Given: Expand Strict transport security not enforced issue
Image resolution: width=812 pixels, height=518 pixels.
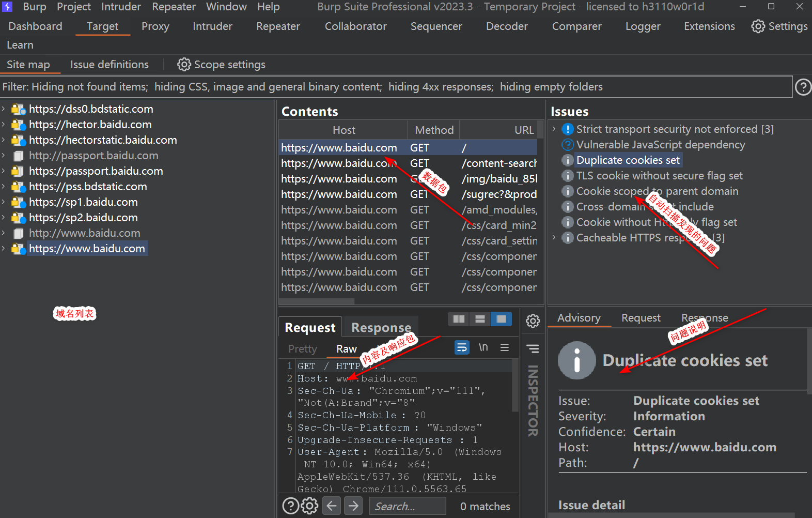Looking at the screenshot, I should pos(554,129).
